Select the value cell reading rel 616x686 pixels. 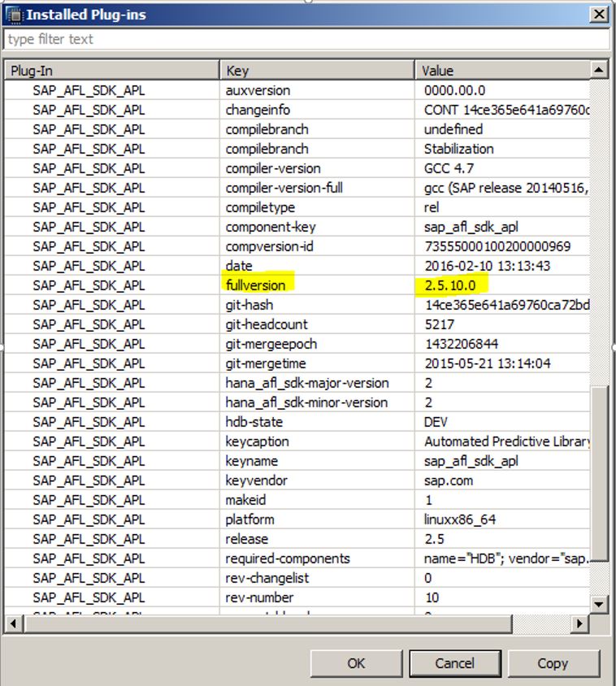(x=502, y=207)
